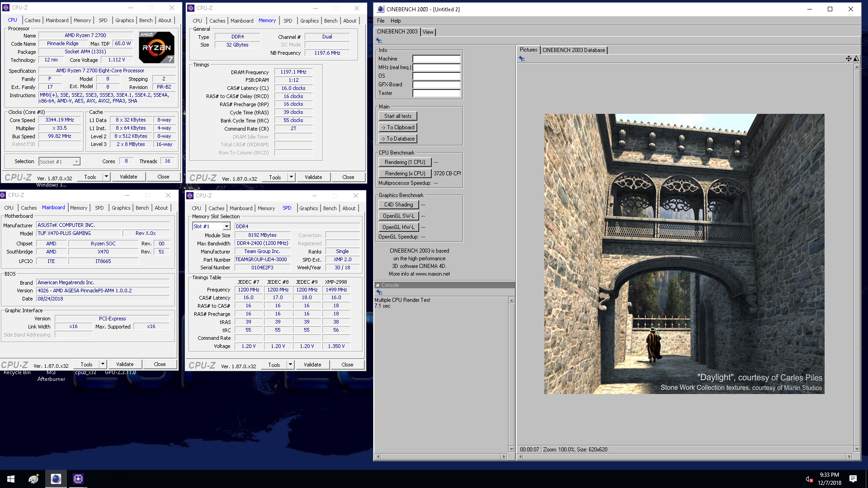Select the Pictures tab in Cinebench
The height and width of the screenshot is (488, 868).
click(x=528, y=50)
